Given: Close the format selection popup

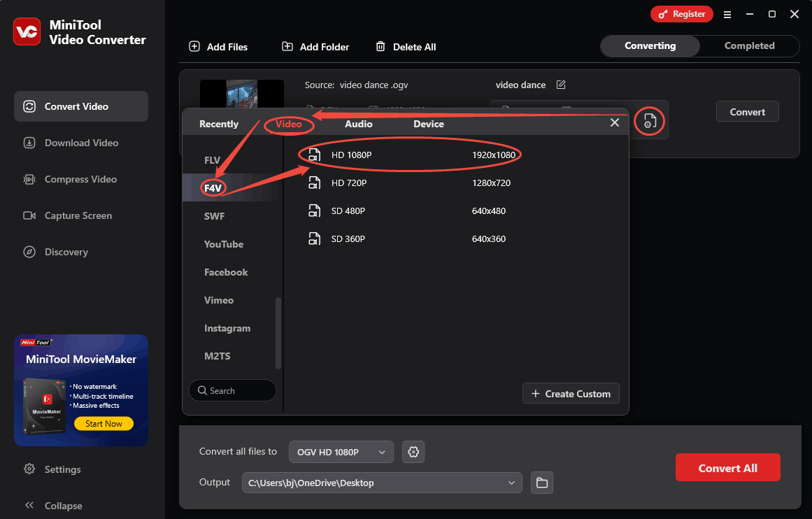Looking at the screenshot, I should tap(615, 123).
